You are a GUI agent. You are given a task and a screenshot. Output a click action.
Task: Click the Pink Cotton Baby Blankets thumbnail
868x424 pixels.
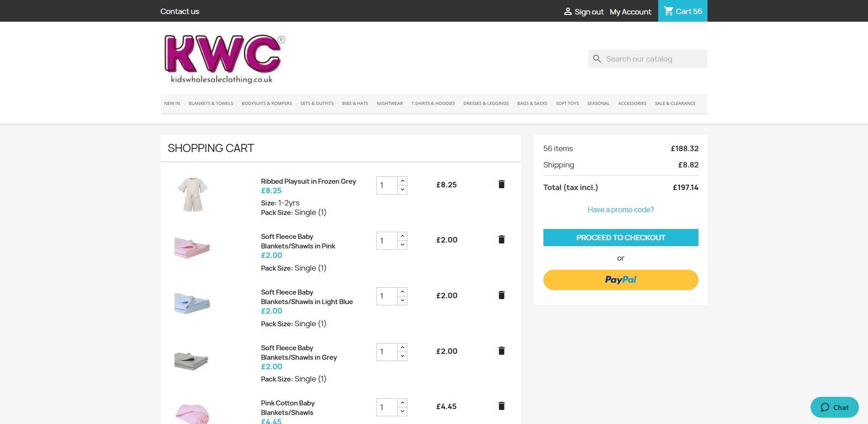coord(192,413)
